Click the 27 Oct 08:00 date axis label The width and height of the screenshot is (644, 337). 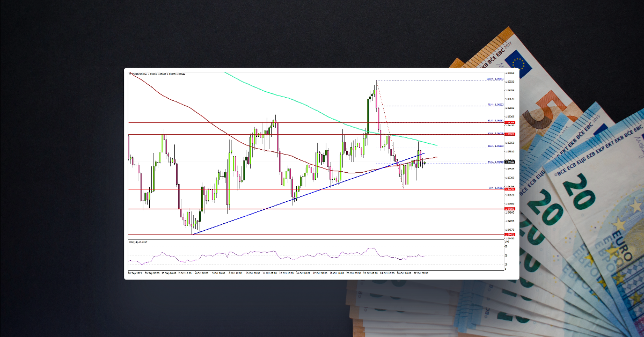tap(421, 273)
